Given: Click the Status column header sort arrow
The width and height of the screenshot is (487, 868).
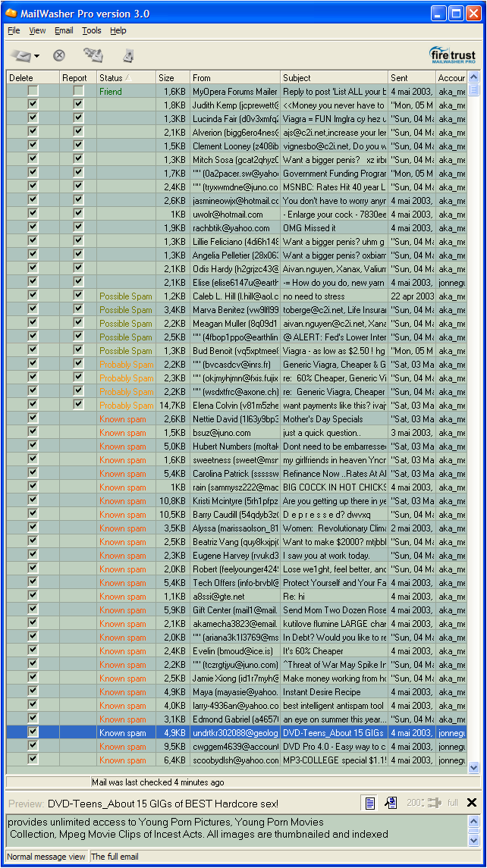Looking at the screenshot, I should coord(128,78).
